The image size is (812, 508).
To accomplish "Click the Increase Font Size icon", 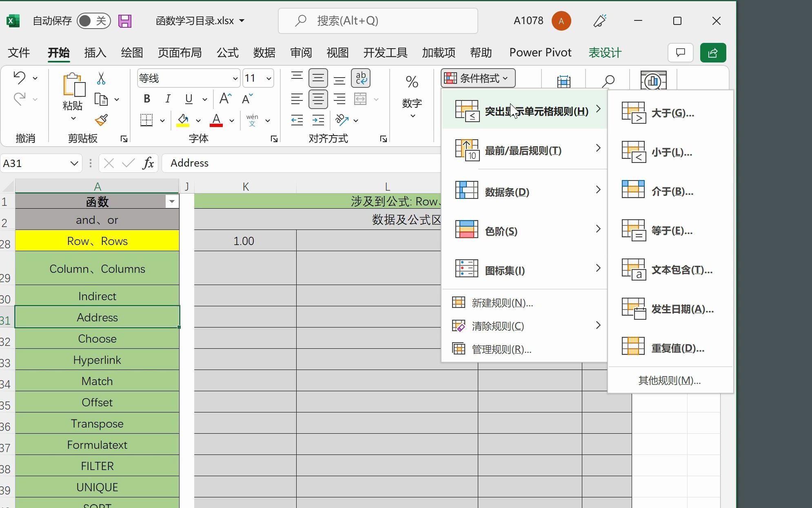I will pos(225,99).
